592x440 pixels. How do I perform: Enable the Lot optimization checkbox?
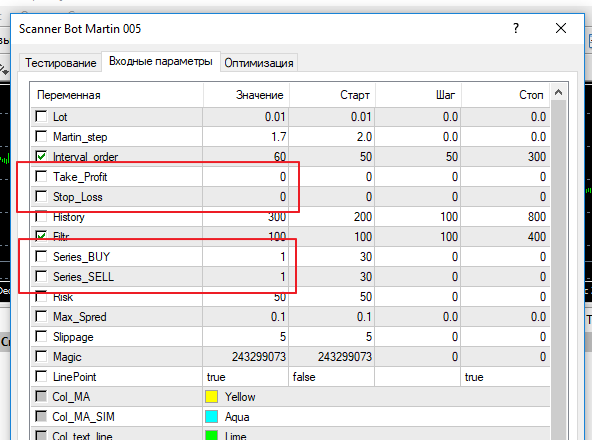pos(41,116)
